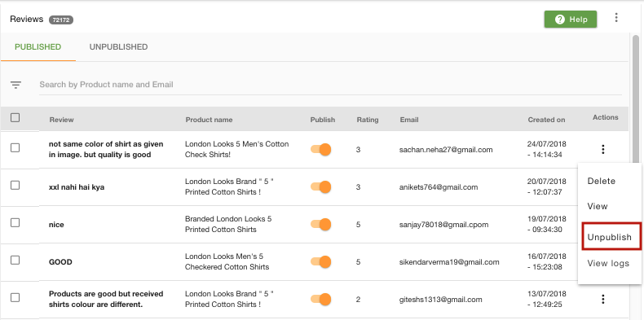The image size is (644, 320).
Task: Toggle publish switch for giteshs1313 review
Action: pos(320,299)
